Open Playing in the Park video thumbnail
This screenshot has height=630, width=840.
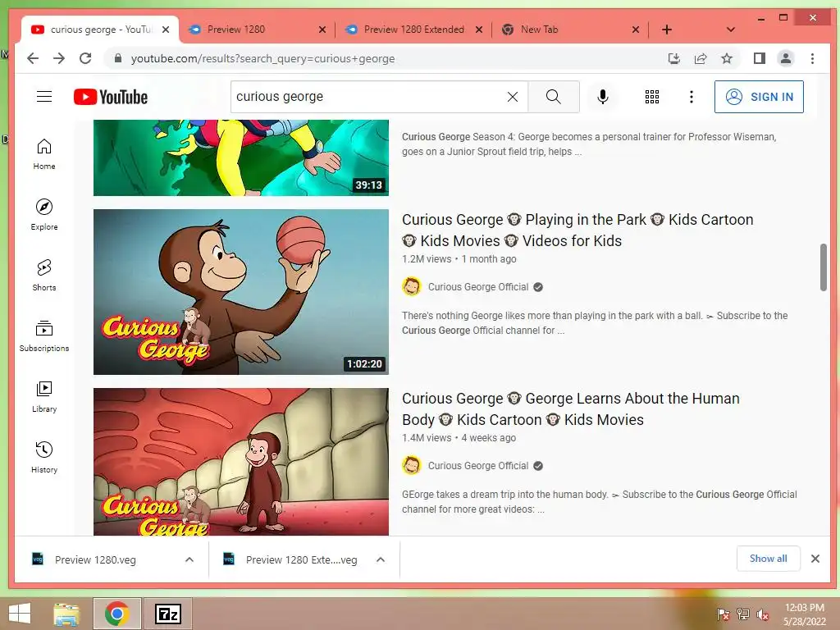coord(241,292)
